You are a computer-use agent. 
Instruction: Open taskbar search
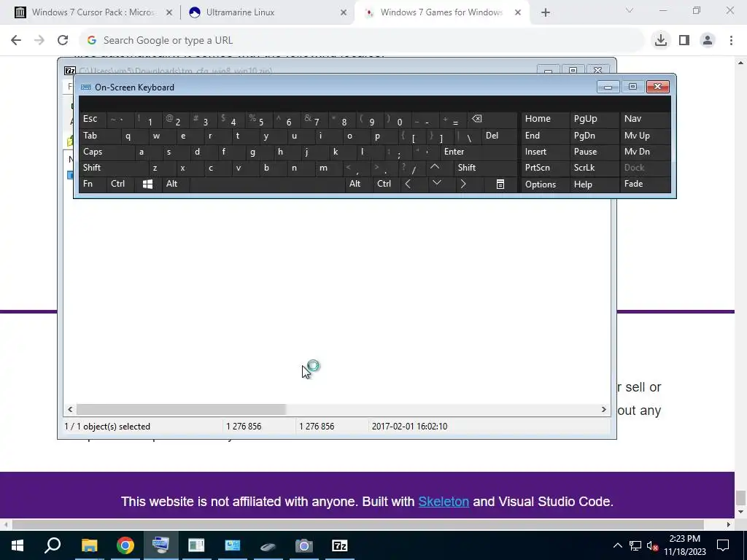pos(53,545)
